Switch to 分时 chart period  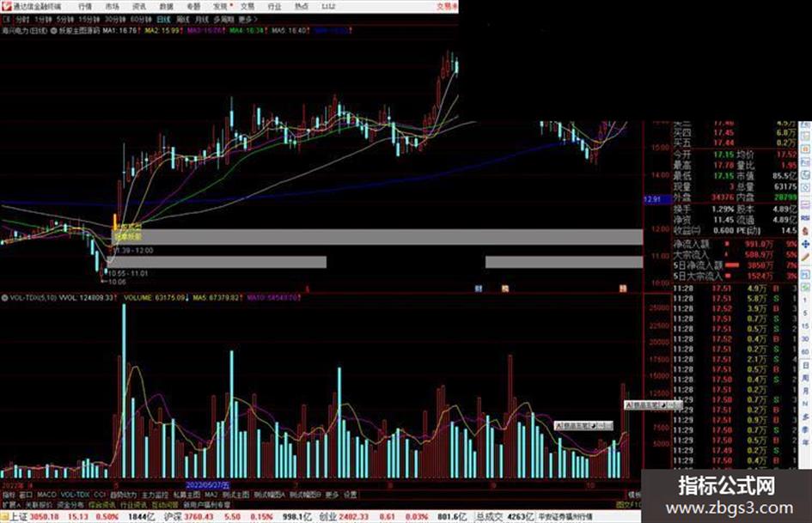click(x=22, y=19)
